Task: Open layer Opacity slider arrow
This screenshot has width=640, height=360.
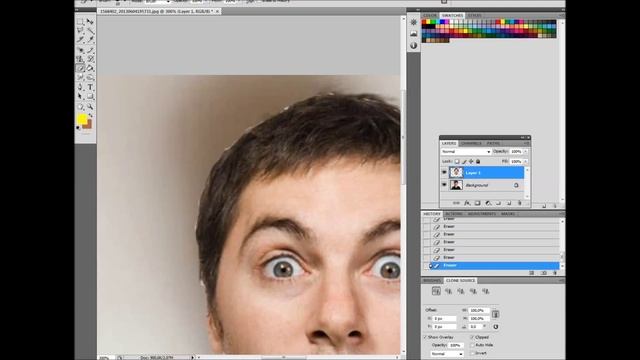Action: [526, 151]
